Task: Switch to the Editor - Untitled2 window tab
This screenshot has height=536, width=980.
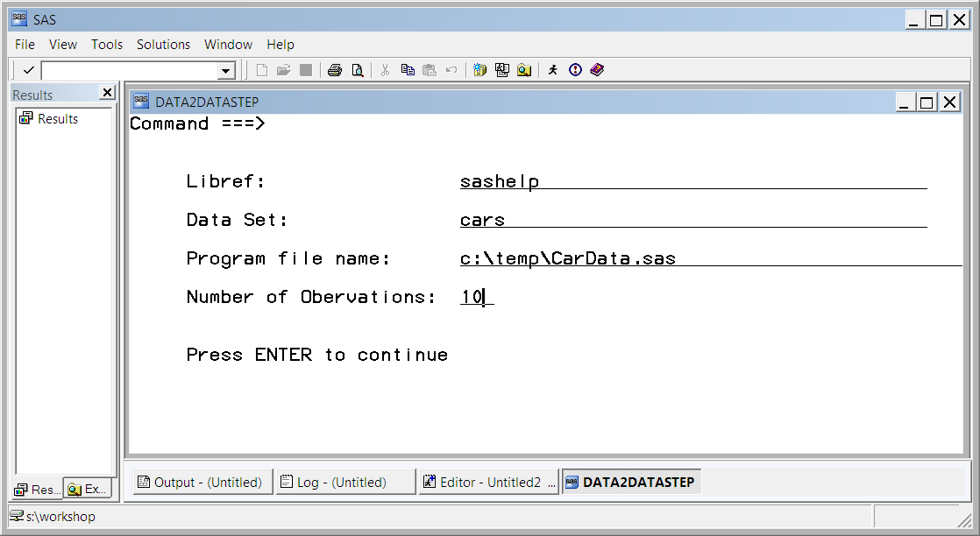Action: coord(488,483)
